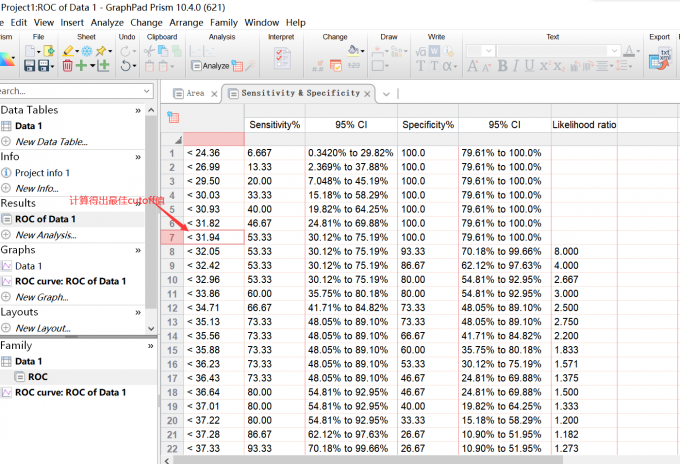680x464 pixels.
Task: Click the New file icon in File group
Action: tap(30, 51)
